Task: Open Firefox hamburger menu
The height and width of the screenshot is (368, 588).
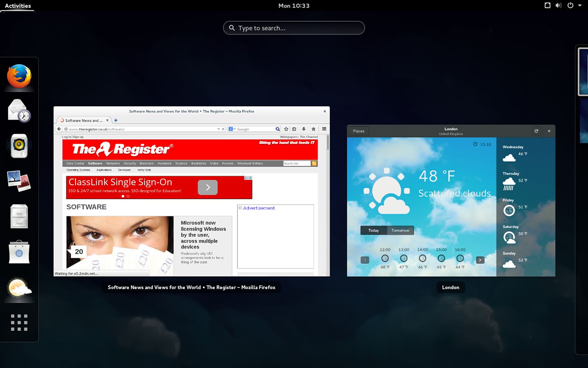Action: click(x=324, y=129)
